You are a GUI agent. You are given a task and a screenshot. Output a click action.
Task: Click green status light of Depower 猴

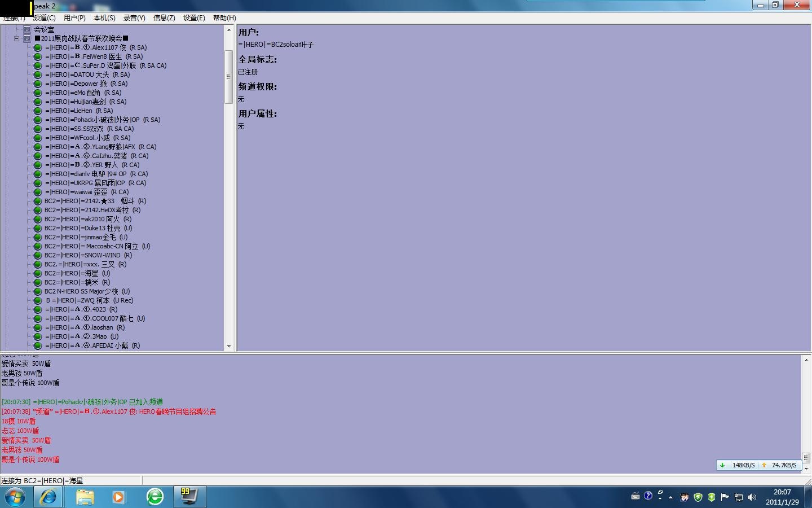(x=38, y=84)
